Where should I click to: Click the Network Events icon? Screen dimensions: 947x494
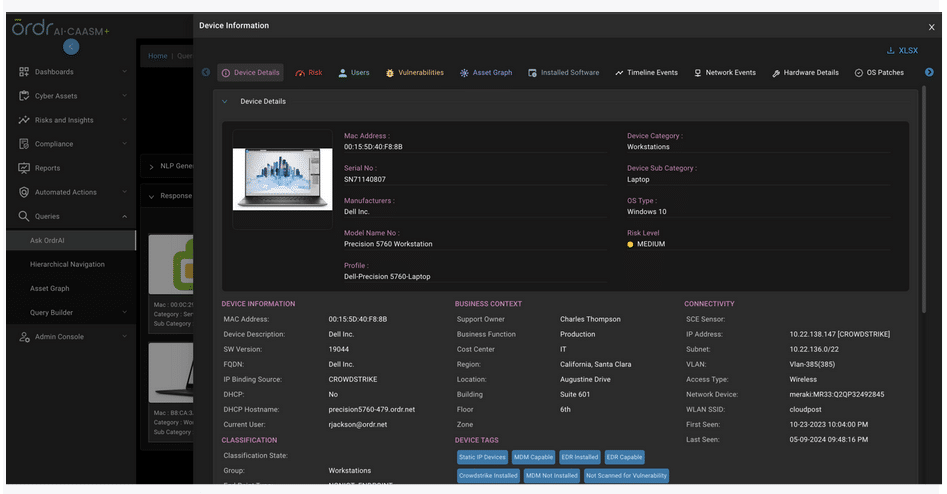pos(698,73)
